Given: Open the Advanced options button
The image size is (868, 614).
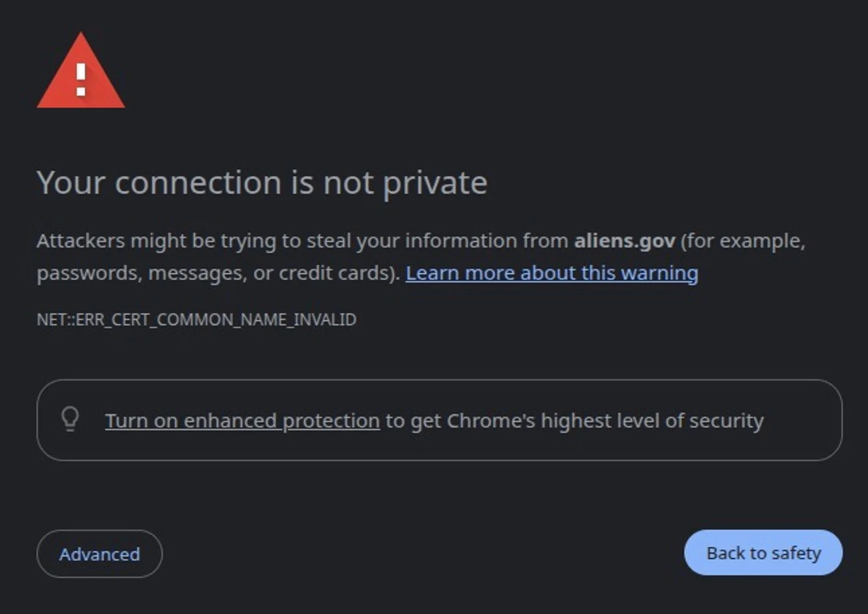Looking at the screenshot, I should [x=99, y=554].
